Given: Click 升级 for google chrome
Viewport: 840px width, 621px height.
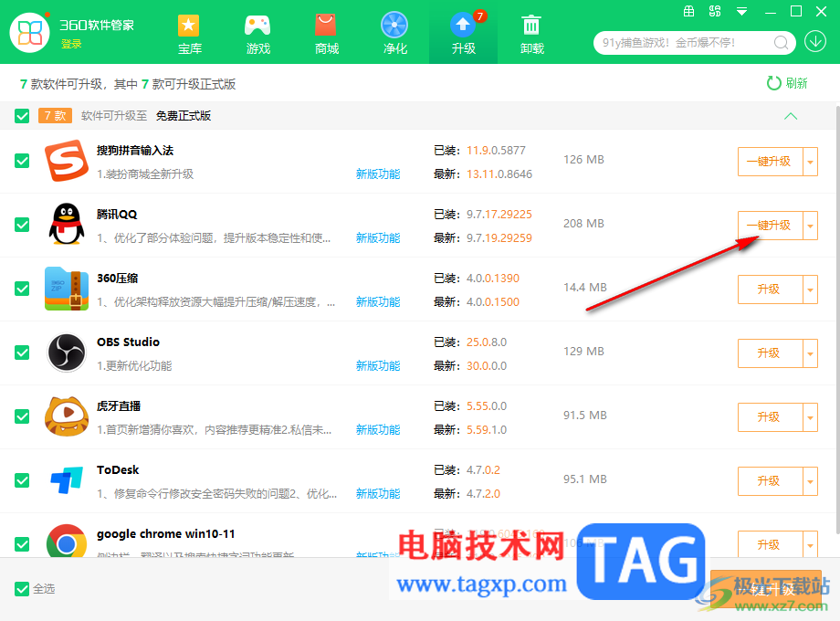Looking at the screenshot, I should tap(770, 544).
